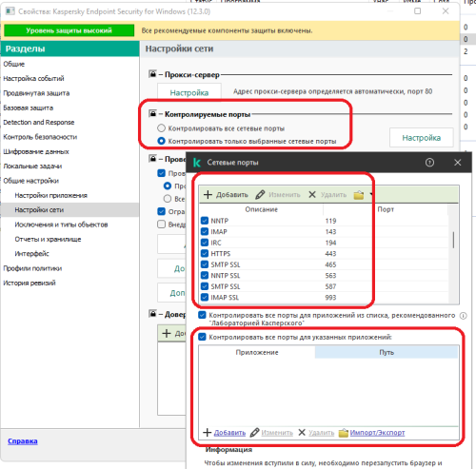
Task: Close the Сетевые порты dialog
Action: point(457,163)
